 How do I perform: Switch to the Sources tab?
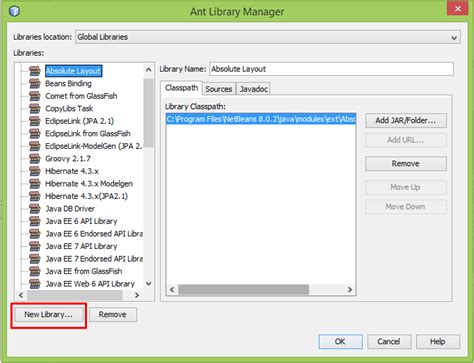point(219,89)
